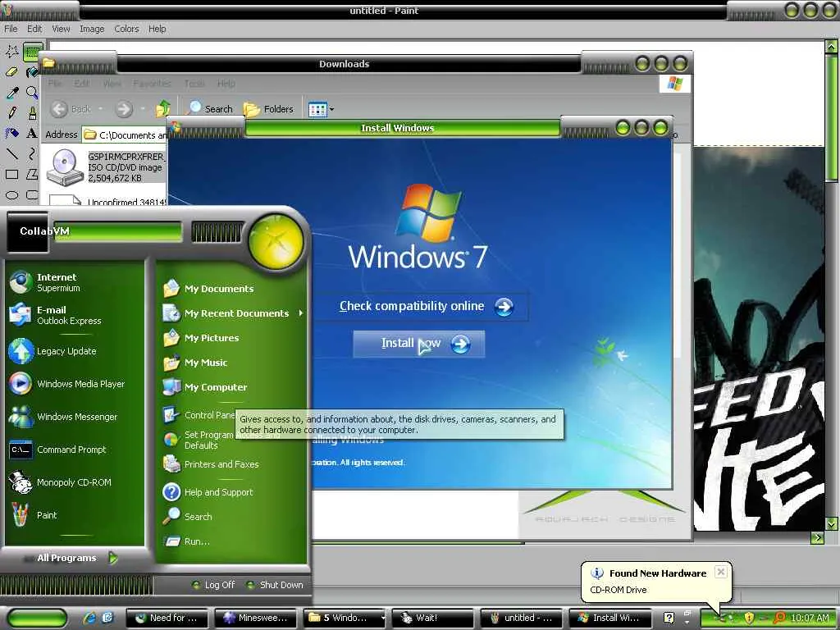The height and width of the screenshot is (630, 840).
Task: Click the Up folder icon in Downloads toolbar
Action: click(x=163, y=109)
